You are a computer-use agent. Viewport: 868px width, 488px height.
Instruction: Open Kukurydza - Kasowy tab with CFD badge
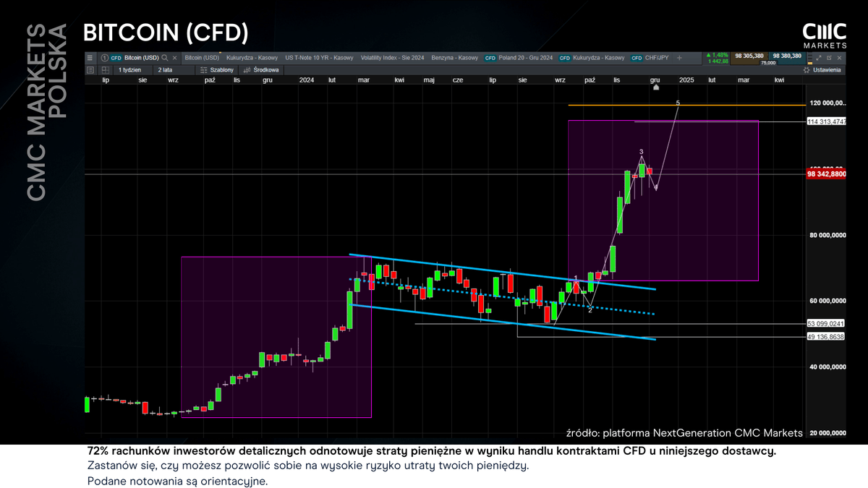592,58
